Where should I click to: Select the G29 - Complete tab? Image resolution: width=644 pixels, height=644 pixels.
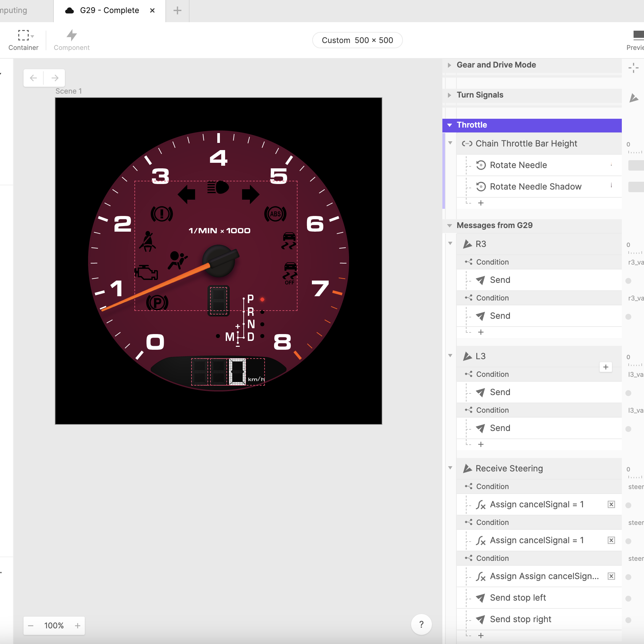tap(109, 10)
